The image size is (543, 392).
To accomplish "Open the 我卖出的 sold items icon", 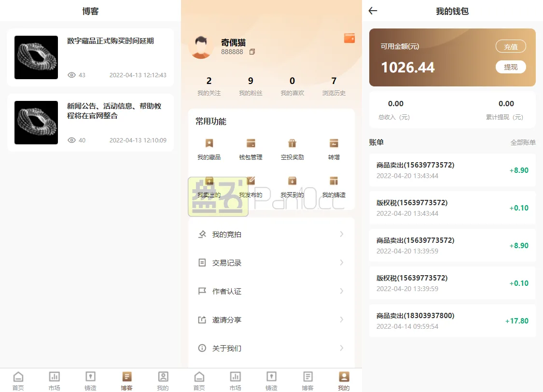I will [x=209, y=181].
